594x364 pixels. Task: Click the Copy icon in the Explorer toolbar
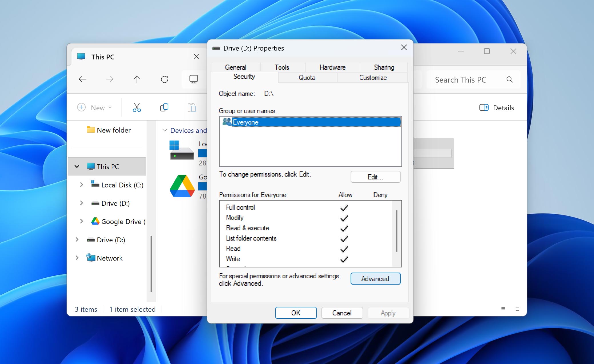(164, 107)
